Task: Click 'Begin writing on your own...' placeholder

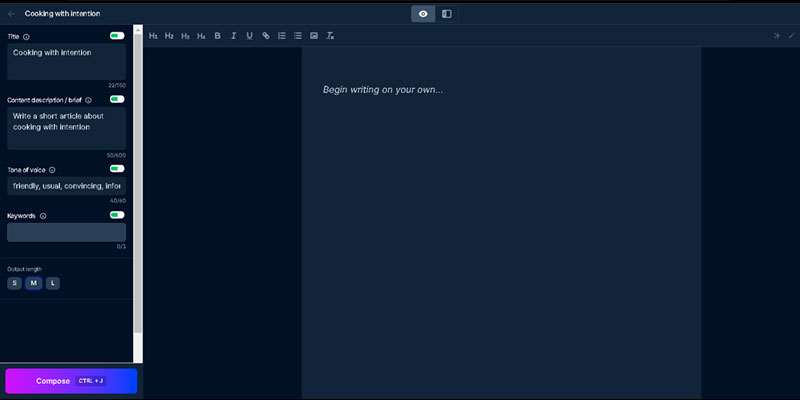Action: [383, 90]
